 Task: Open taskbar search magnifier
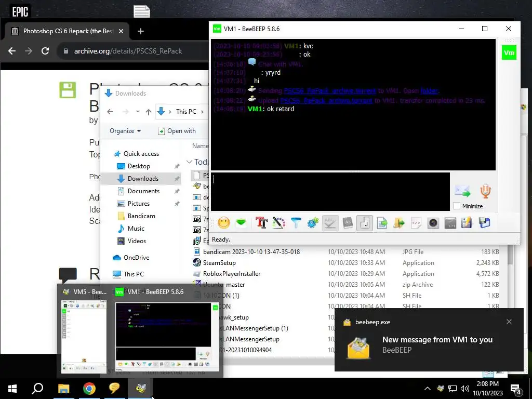(37, 389)
